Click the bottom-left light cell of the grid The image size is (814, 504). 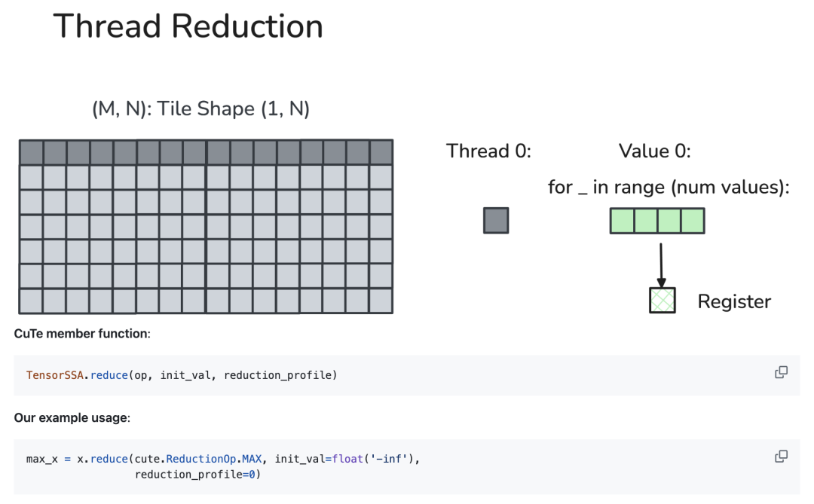pyautogui.click(x=31, y=301)
